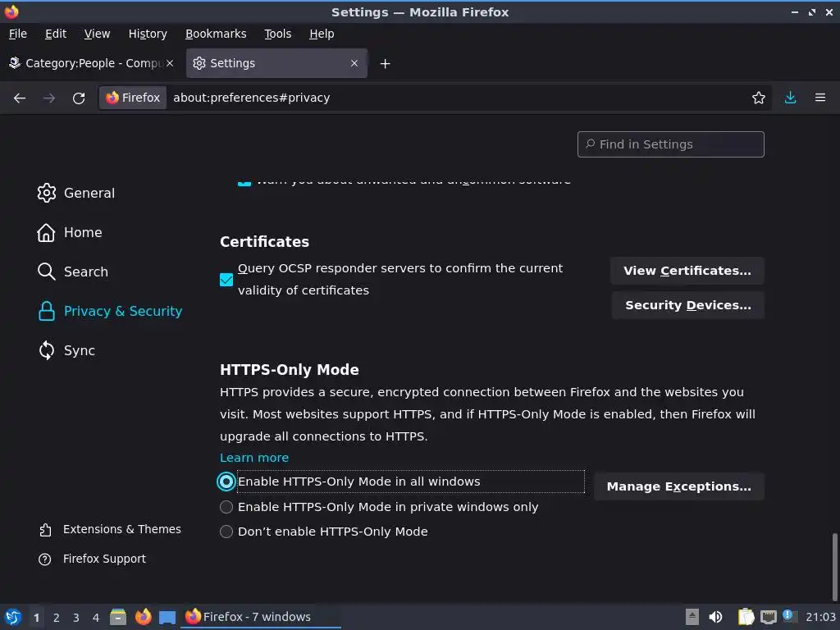Switch to the Category:People tab
The image size is (840, 630).
[91, 63]
